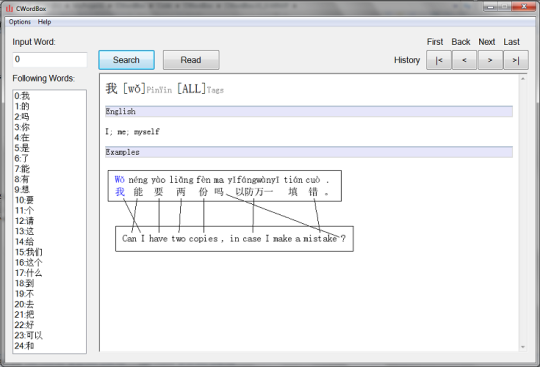Screen dimensions: 540x367
Task: Click the CWordBox app icon in title bar
Action: [x=9, y=8]
